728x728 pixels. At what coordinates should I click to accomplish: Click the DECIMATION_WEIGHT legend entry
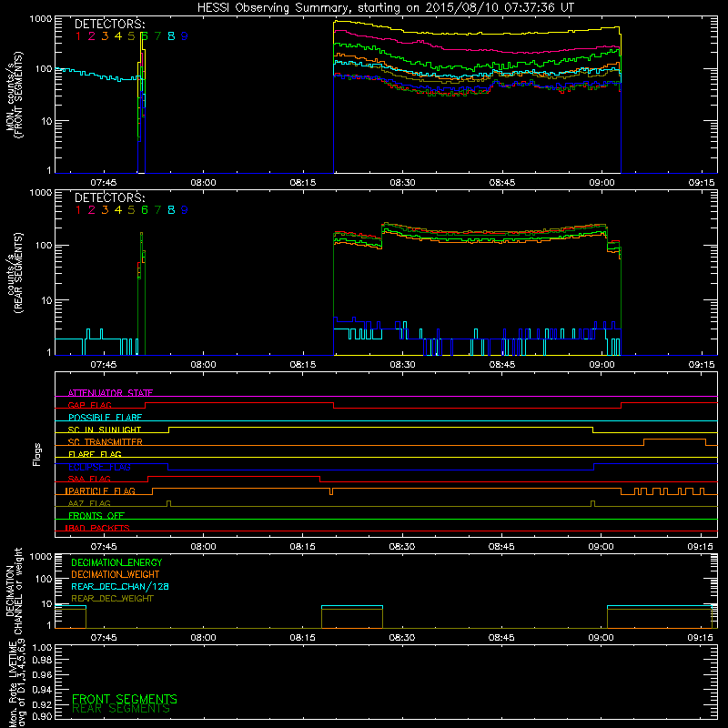(116, 574)
